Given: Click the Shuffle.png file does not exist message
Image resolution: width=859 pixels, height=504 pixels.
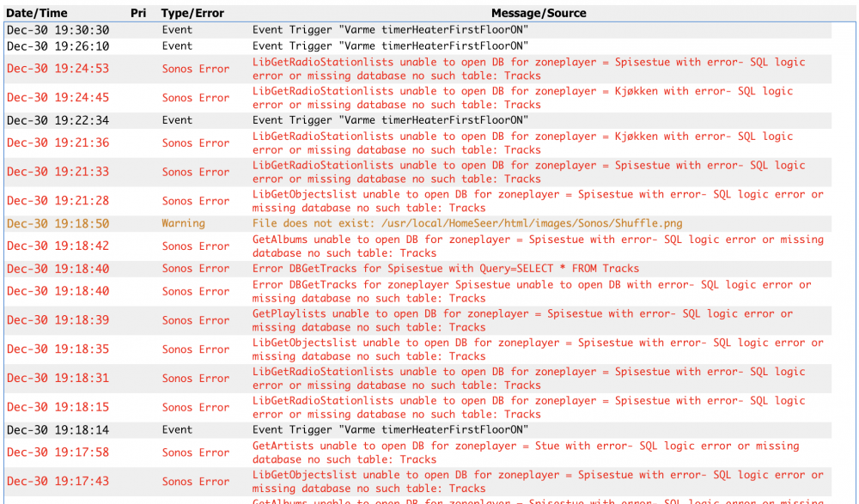Looking at the screenshot, I should pos(467,223).
